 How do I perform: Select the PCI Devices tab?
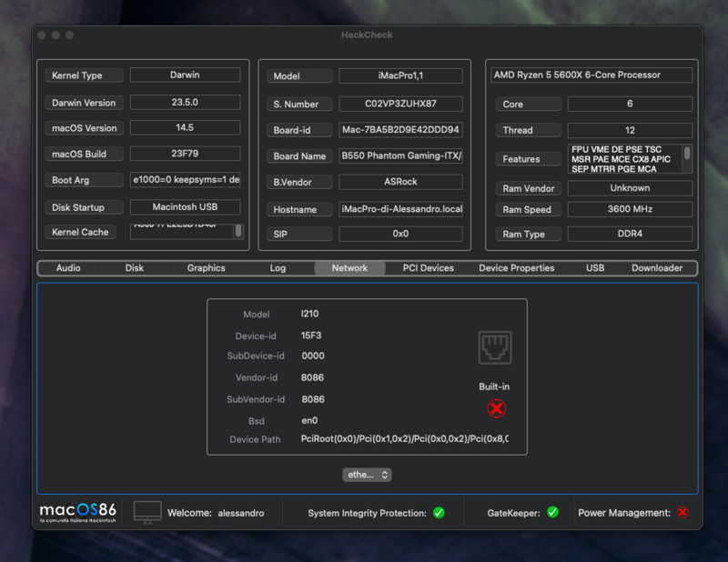428,268
